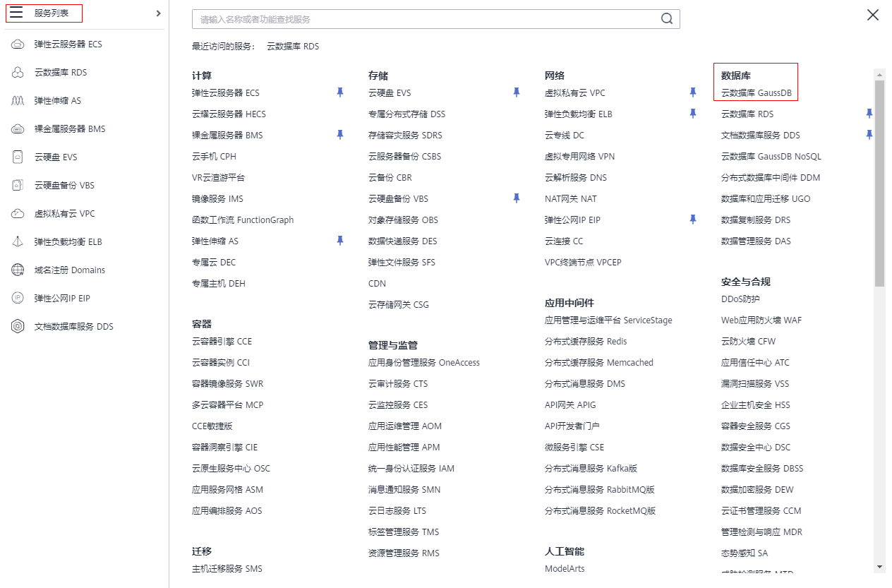
Task: Unpin 弹性负载均衡 ELB in the 网络 list
Action: (693, 114)
